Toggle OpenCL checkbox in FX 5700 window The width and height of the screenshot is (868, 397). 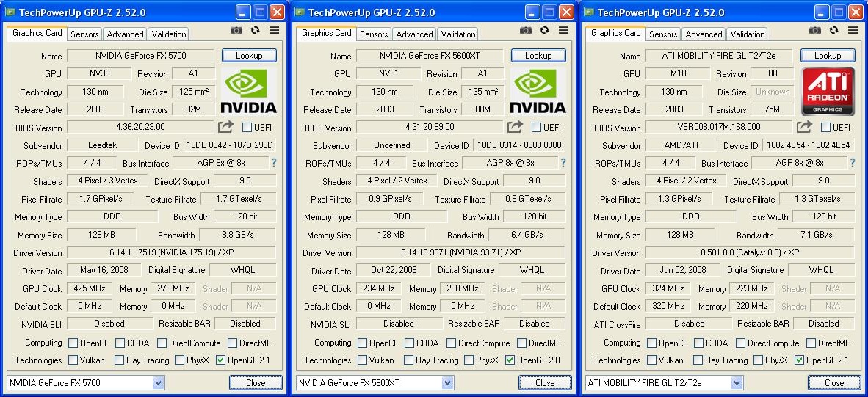(73, 343)
